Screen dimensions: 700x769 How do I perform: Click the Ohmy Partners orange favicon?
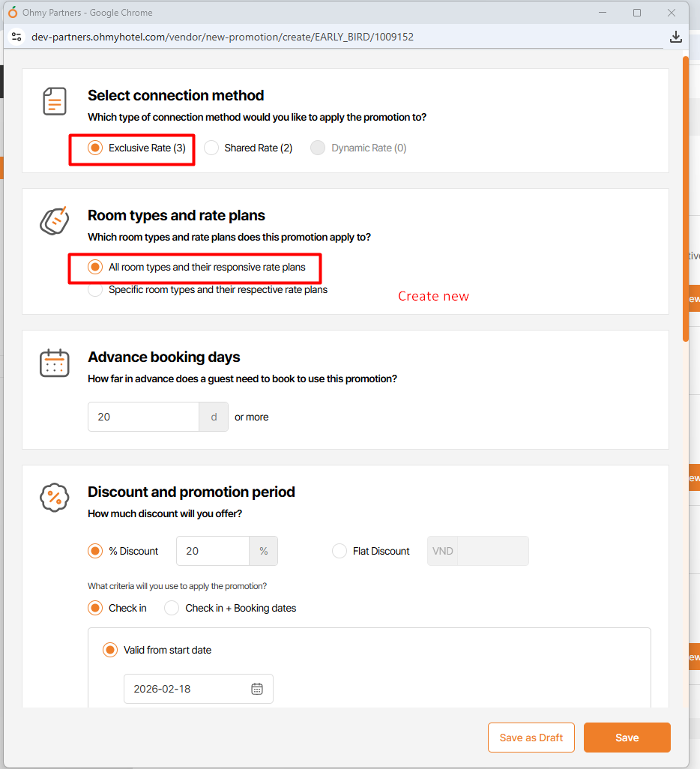13,13
